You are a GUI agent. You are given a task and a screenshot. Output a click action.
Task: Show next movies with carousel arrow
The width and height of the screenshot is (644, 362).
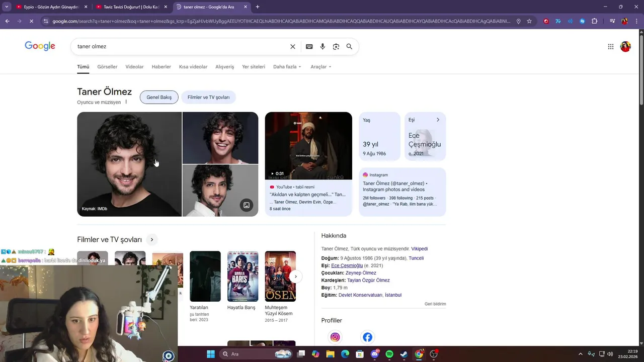[x=296, y=277]
